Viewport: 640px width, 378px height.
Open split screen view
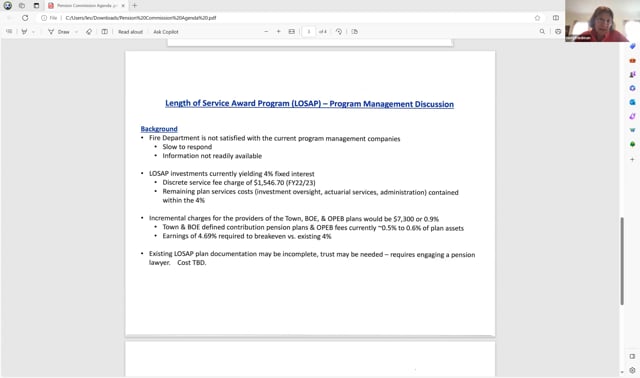(556, 18)
